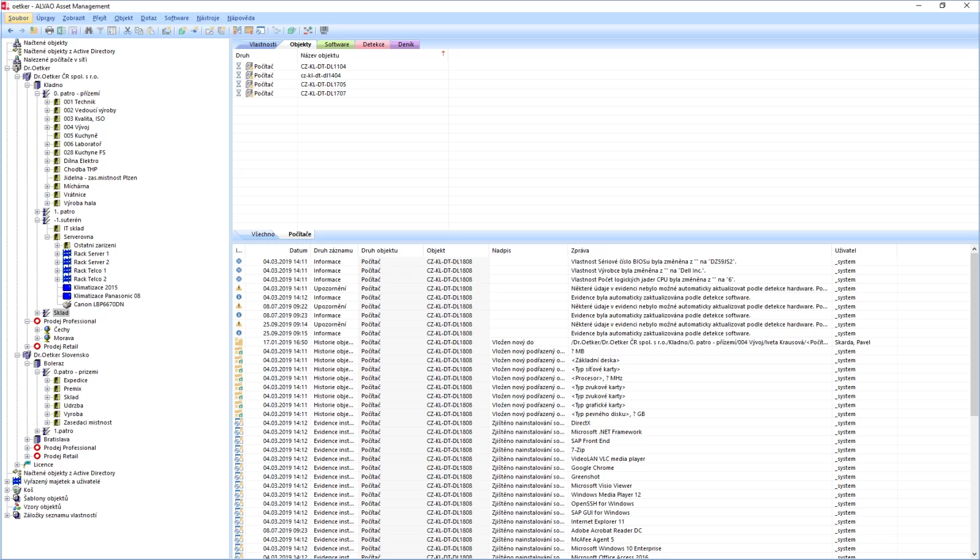Click the binoculars find icon
Image resolution: width=980 pixels, height=560 pixels.
click(x=89, y=30)
